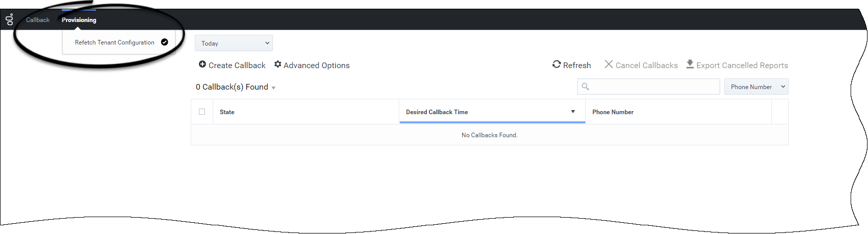
Task: Open the Provisioning tab
Action: point(79,20)
